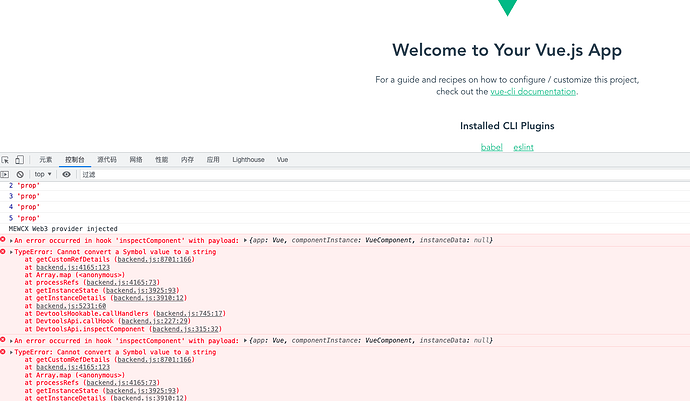Open first trace's backend.js:3910:12 link
The image size is (690, 401).
pyautogui.click(x=149, y=298)
